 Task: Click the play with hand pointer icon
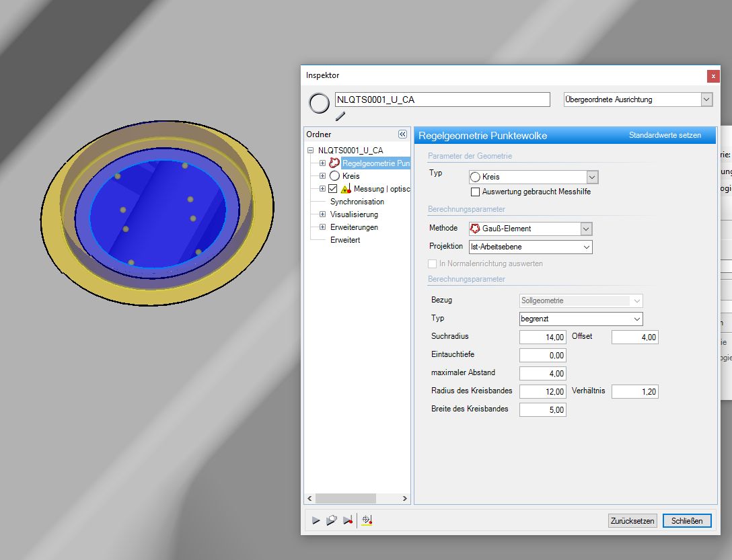coord(332,520)
